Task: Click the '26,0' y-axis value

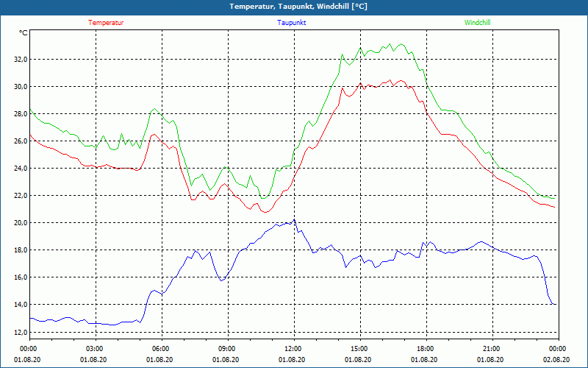Action: (21, 141)
